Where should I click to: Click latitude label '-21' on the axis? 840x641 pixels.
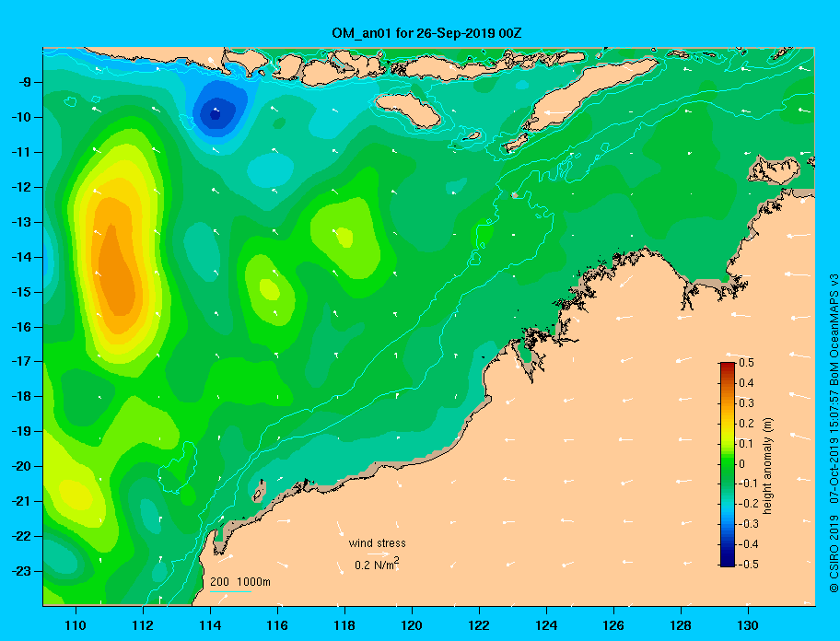point(21,501)
